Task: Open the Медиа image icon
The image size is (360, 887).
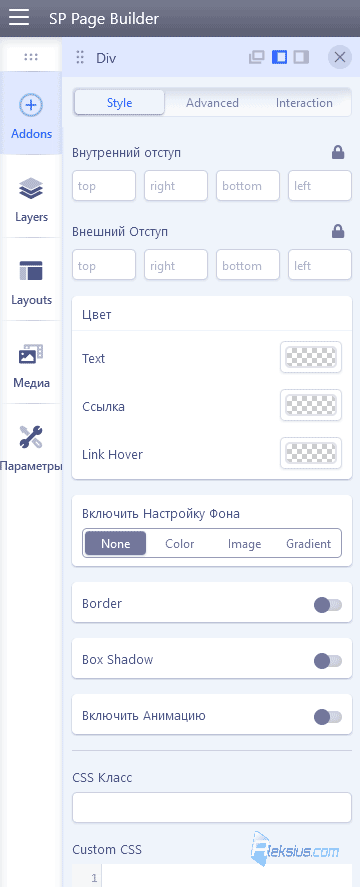Action: click(x=31, y=354)
